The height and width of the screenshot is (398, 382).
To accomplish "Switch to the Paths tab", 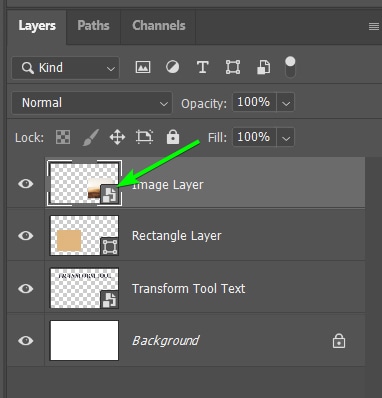I will [93, 26].
